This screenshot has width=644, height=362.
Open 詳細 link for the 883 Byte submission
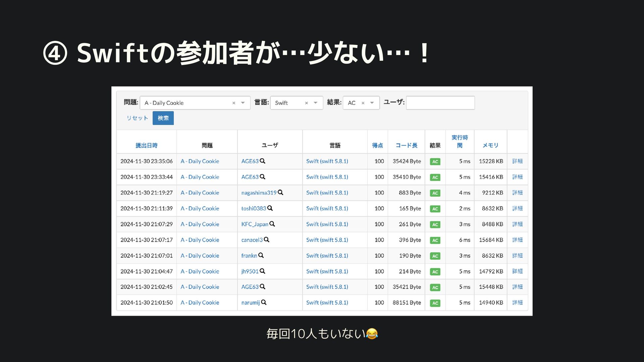[517, 193]
